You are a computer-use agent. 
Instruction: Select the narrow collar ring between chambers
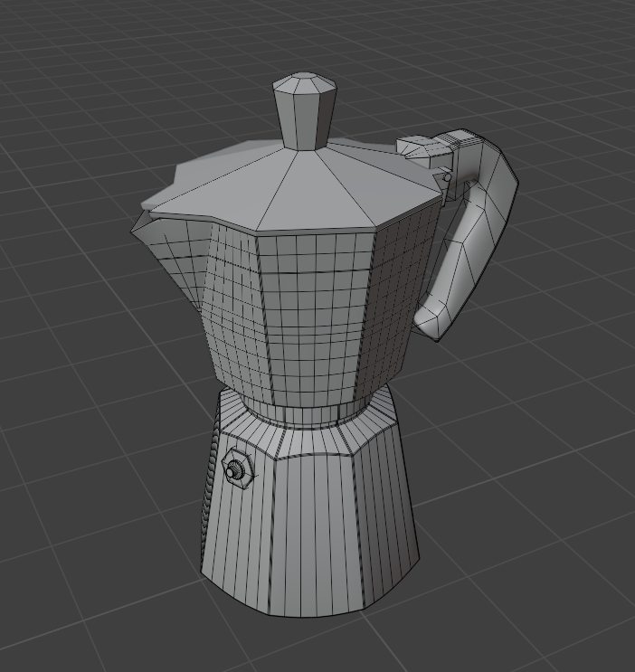coord(309,415)
